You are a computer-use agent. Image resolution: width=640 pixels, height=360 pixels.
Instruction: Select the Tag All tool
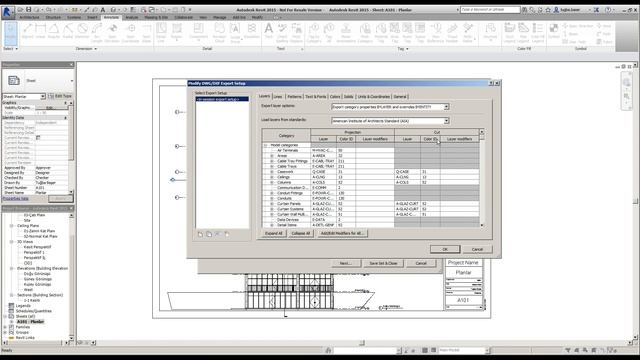pyautogui.click(x=329, y=32)
